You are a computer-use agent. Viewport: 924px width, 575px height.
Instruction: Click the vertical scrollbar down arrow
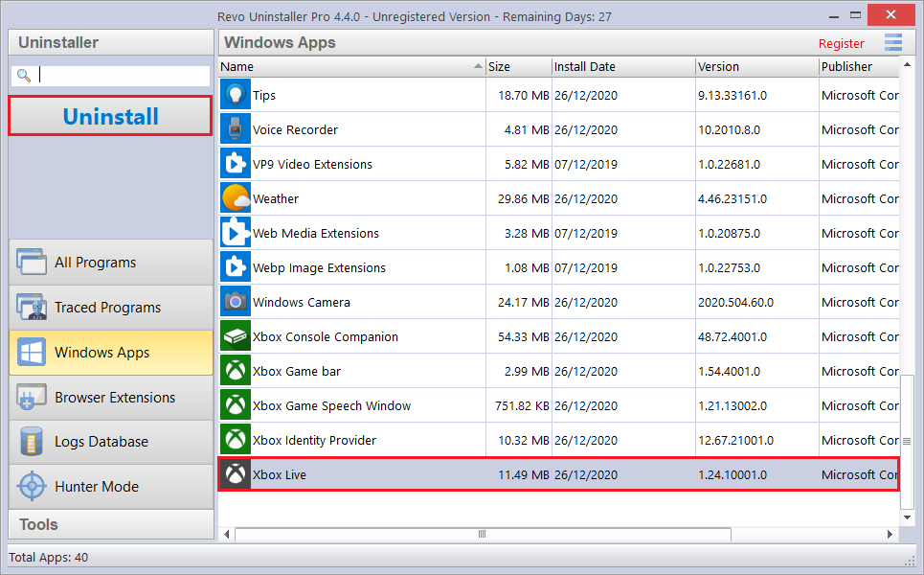click(907, 517)
